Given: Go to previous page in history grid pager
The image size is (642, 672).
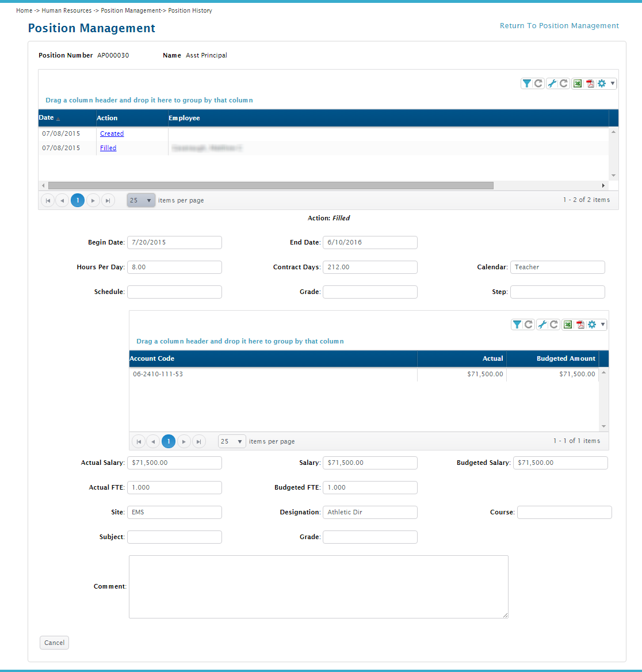Looking at the screenshot, I should pyautogui.click(x=62, y=201).
